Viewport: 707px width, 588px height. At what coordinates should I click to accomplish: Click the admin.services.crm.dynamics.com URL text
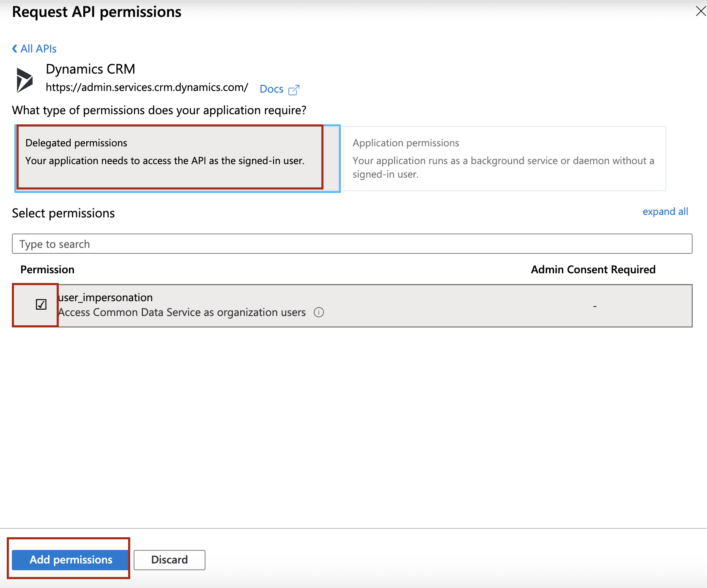coord(147,88)
